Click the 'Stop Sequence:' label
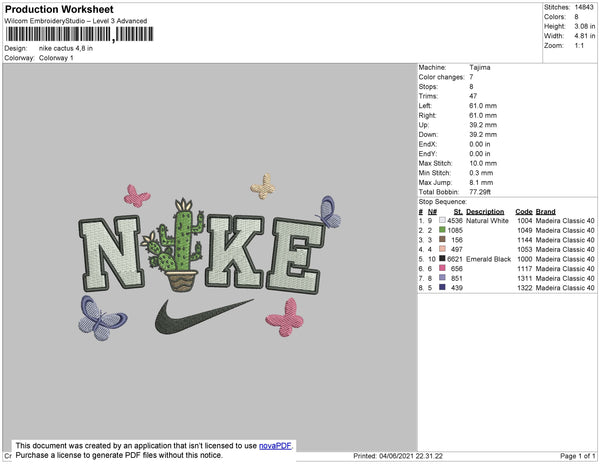This screenshot has height=464, width=600. click(x=443, y=202)
